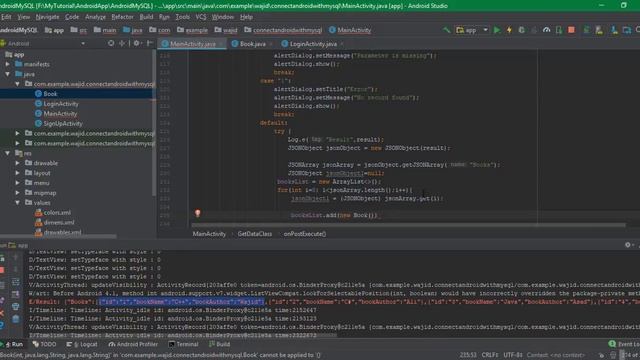The width and height of the screenshot is (640, 360).
Task: Collapse the res folder
Action: 8,153
